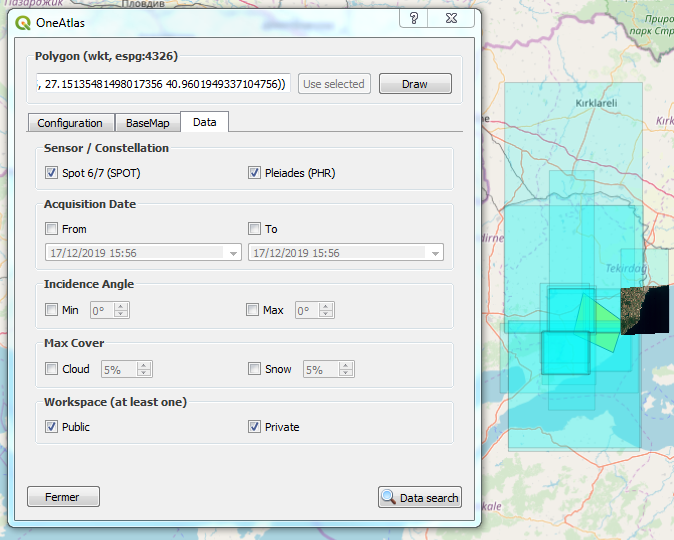Increase the Min incidence angle value
The height and width of the screenshot is (540, 674).
point(121,306)
